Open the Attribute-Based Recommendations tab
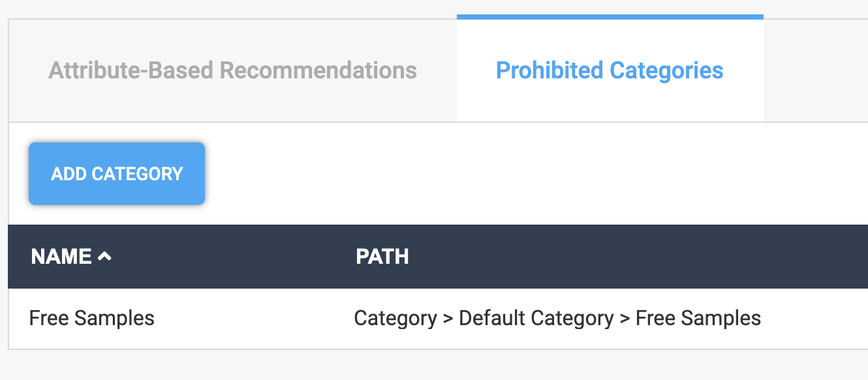The height and width of the screenshot is (380, 868). 232,70
